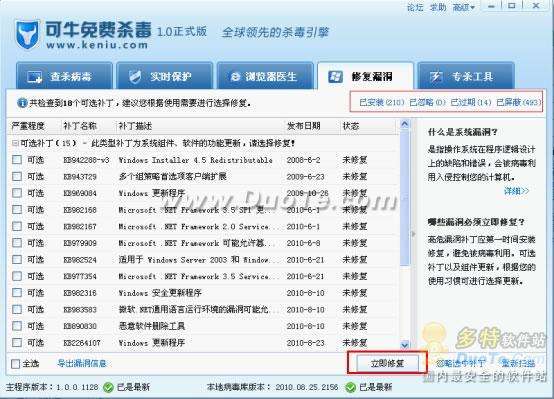Click the heading "什么是系统漏洞?"
This screenshot has width=554, height=399.
point(463,133)
